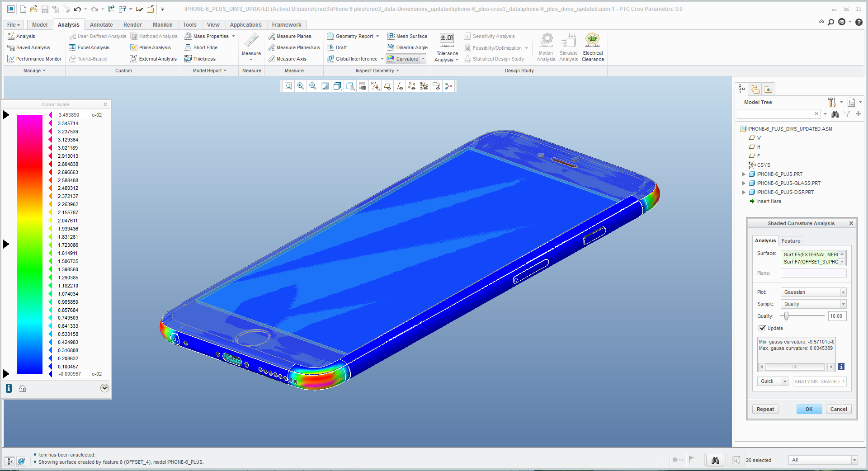Image resolution: width=868 pixels, height=471 pixels.
Task: Open the Datum Display Filters toggle menu
Action: coord(375,86)
